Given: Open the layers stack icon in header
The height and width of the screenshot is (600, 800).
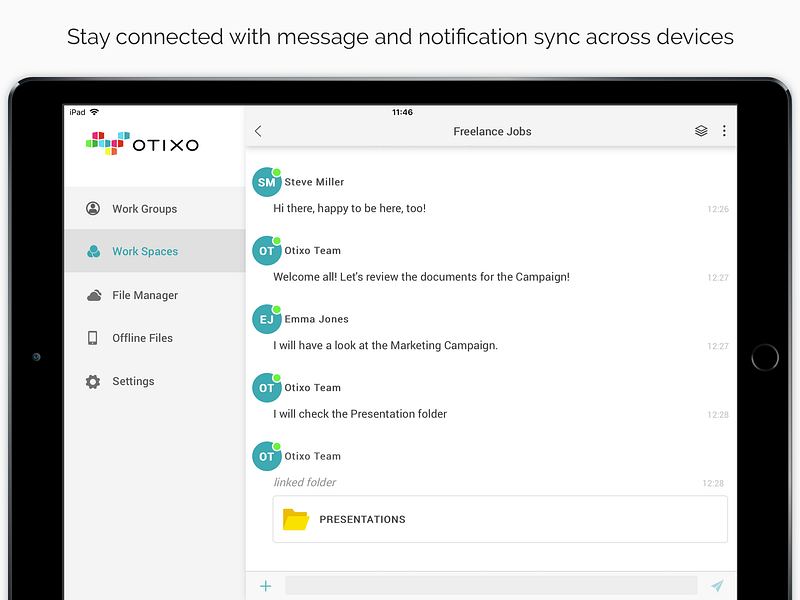Looking at the screenshot, I should point(701,131).
